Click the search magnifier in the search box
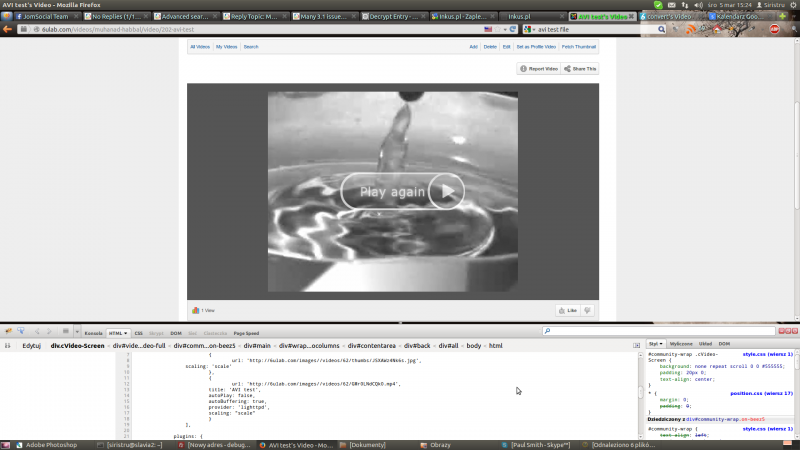Image resolution: width=800 pixels, height=450 pixels. (661, 30)
